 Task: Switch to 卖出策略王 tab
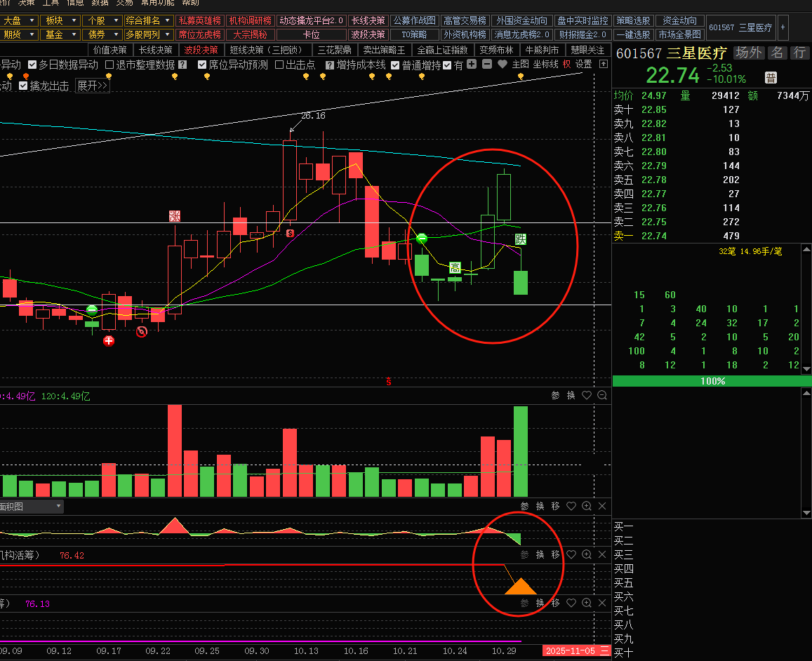384,51
